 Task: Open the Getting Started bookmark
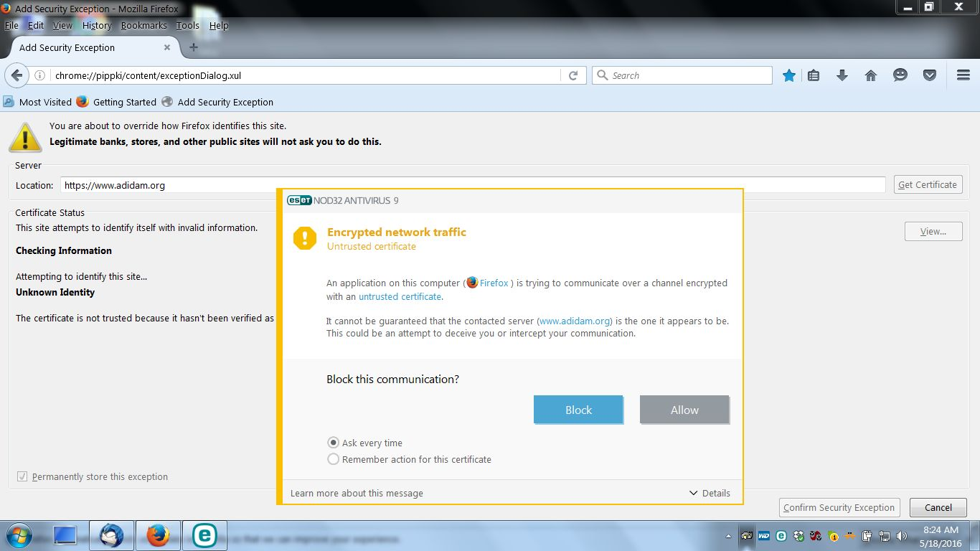(x=116, y=102)
